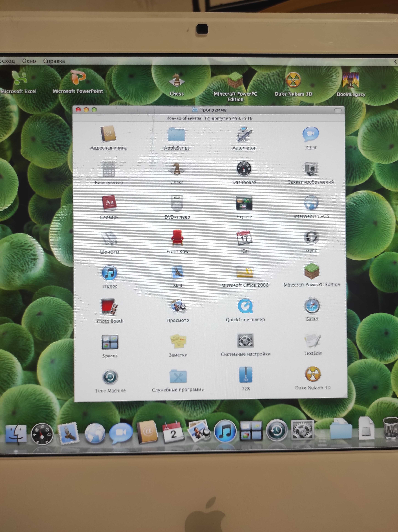Select the Chess icon in Программы window

pyautogui.click(x=177, y=169)
